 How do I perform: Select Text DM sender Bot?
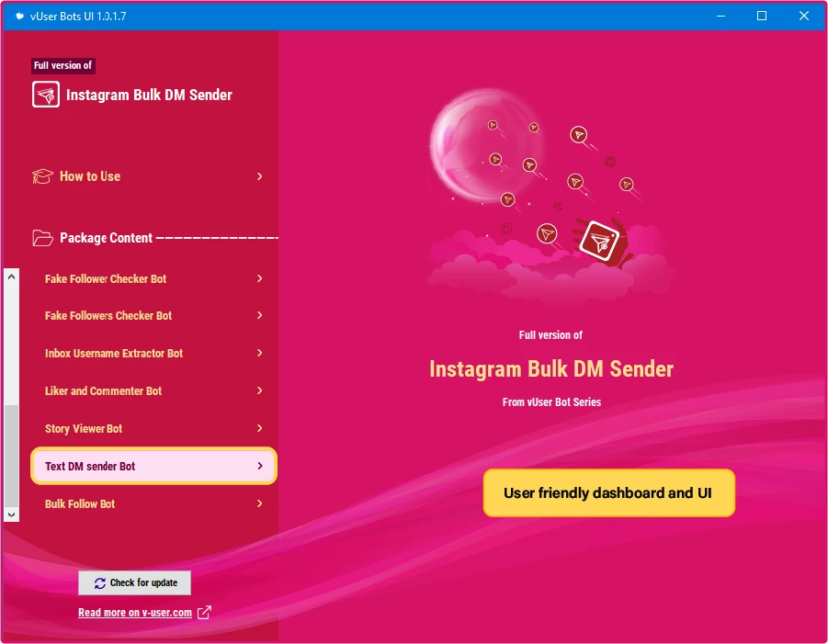tap(153, 466)
